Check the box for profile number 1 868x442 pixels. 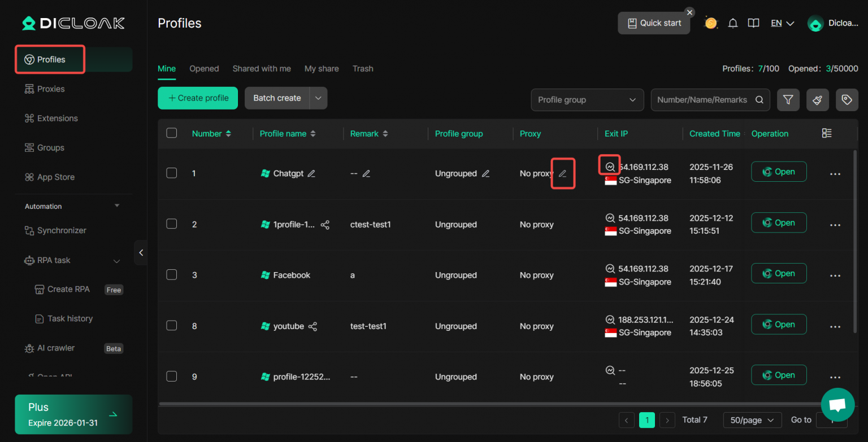click(x=172, y=173)
